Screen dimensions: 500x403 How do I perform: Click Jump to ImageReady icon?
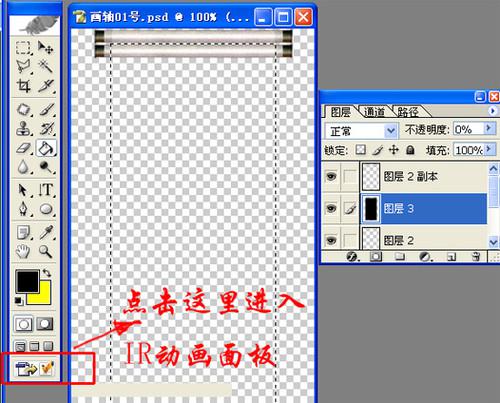[x=26, y=369]
